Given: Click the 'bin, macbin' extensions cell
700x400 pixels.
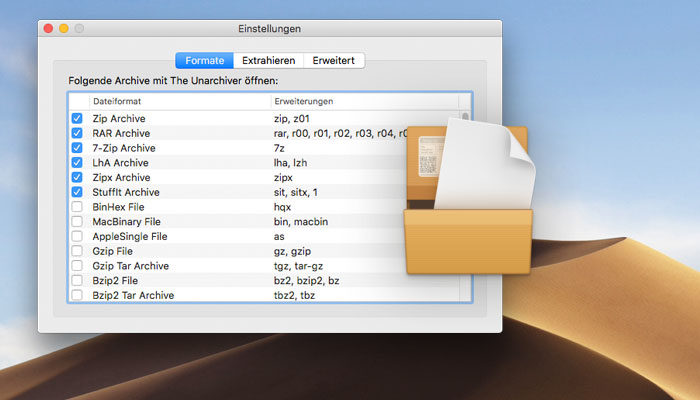Looking at the screenshot, I should coord(301,222).
